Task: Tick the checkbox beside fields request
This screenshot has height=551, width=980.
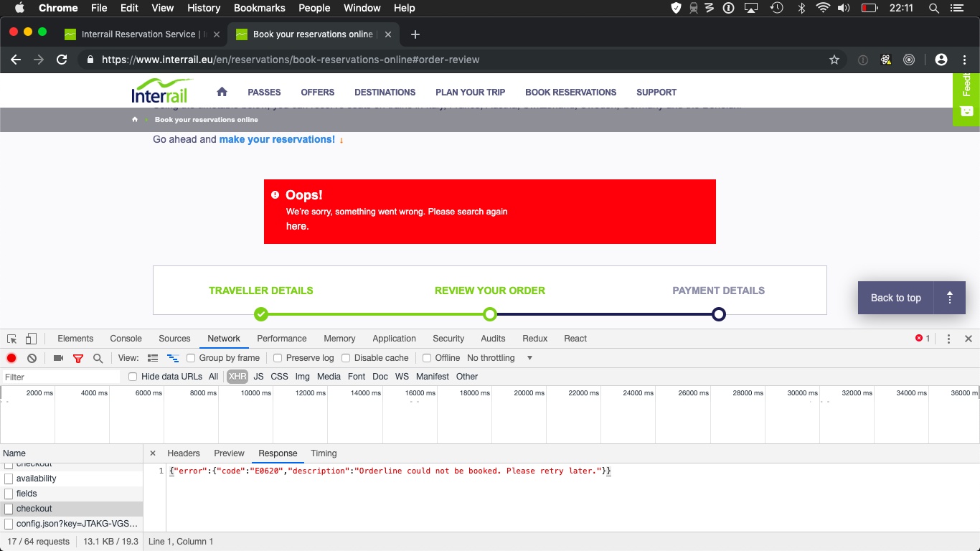Action: (x=9, y=494)
